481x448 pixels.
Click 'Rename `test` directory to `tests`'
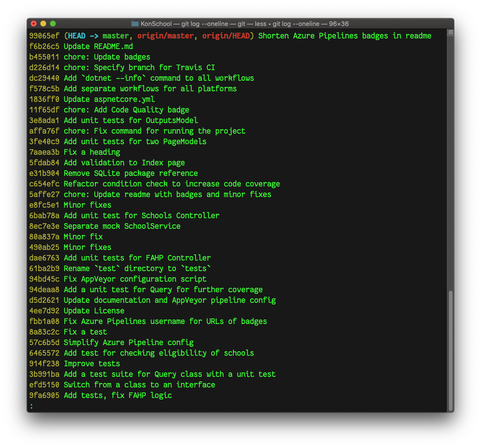coord(137,268)
